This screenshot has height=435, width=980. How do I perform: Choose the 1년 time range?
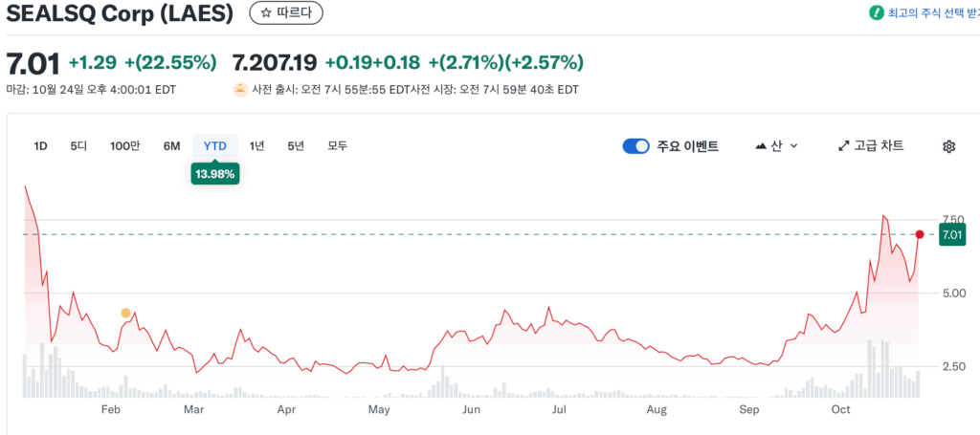tap(256, 146)
